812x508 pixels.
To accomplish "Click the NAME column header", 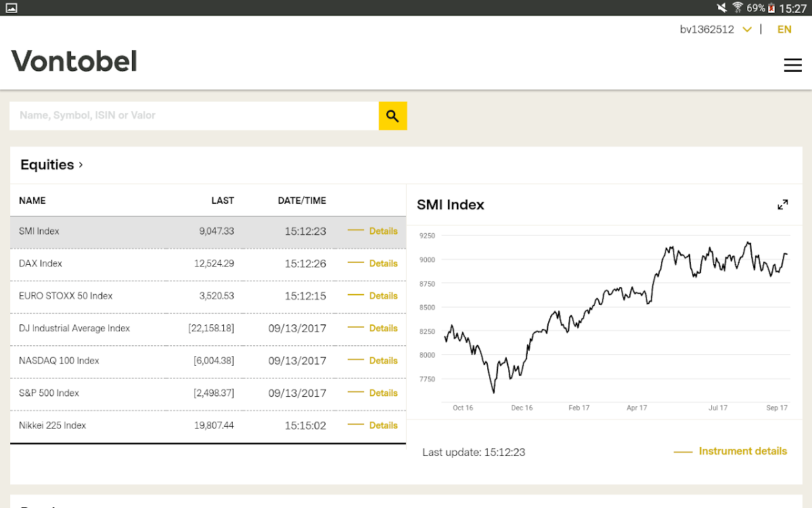I will click(32, 200).
